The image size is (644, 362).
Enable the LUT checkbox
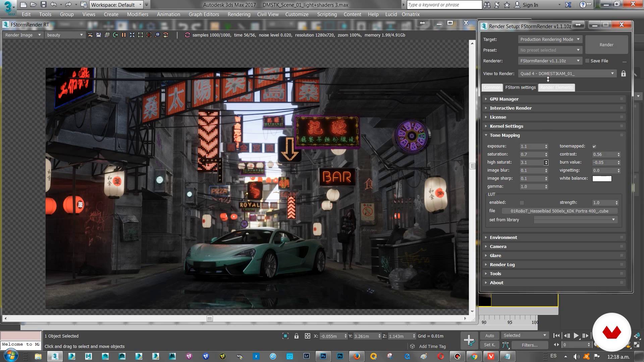click(522, 203)
